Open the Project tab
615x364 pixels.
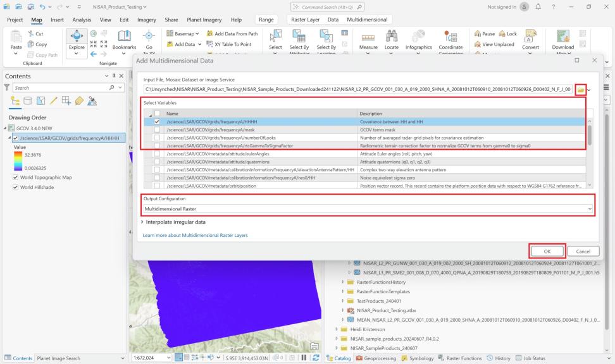(15, 20)
